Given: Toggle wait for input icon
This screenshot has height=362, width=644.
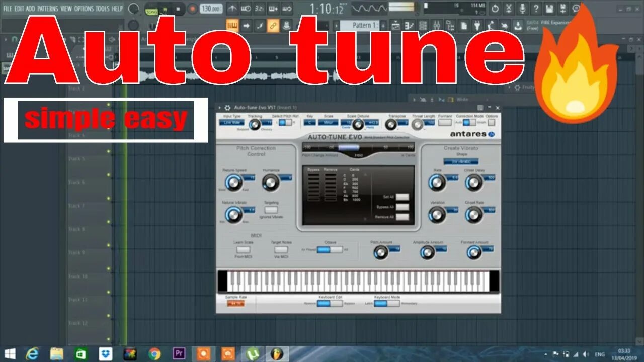Looking at the screenshot, I should (246, 8).
